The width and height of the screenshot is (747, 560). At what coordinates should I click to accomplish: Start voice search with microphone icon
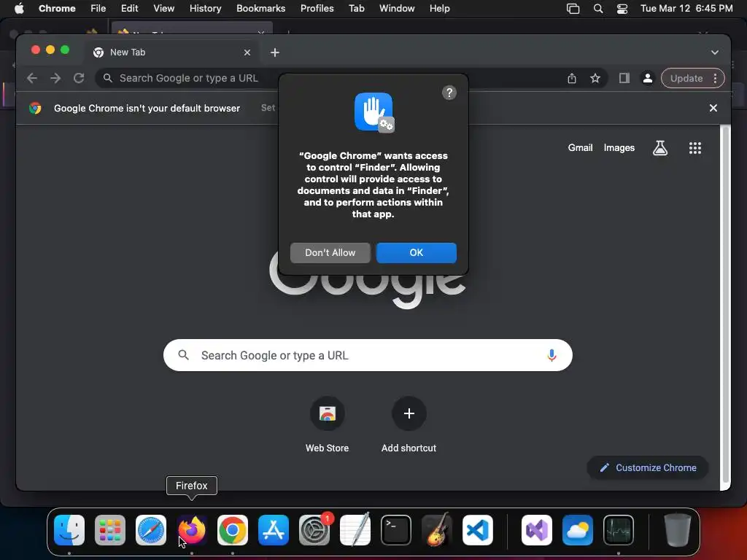coord(551,355)
